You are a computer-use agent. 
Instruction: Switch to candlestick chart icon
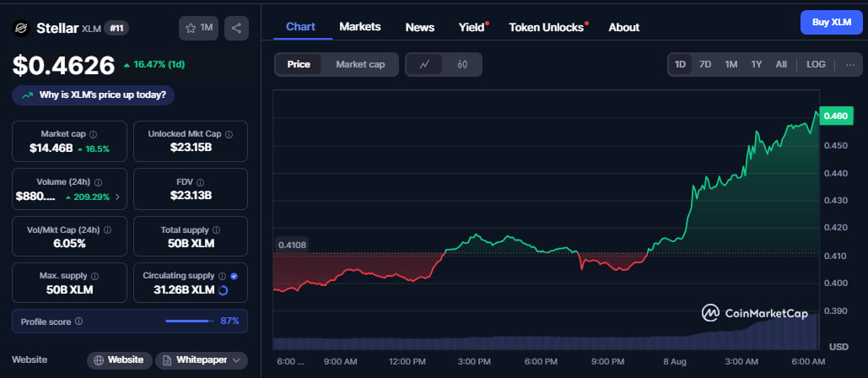461,64
